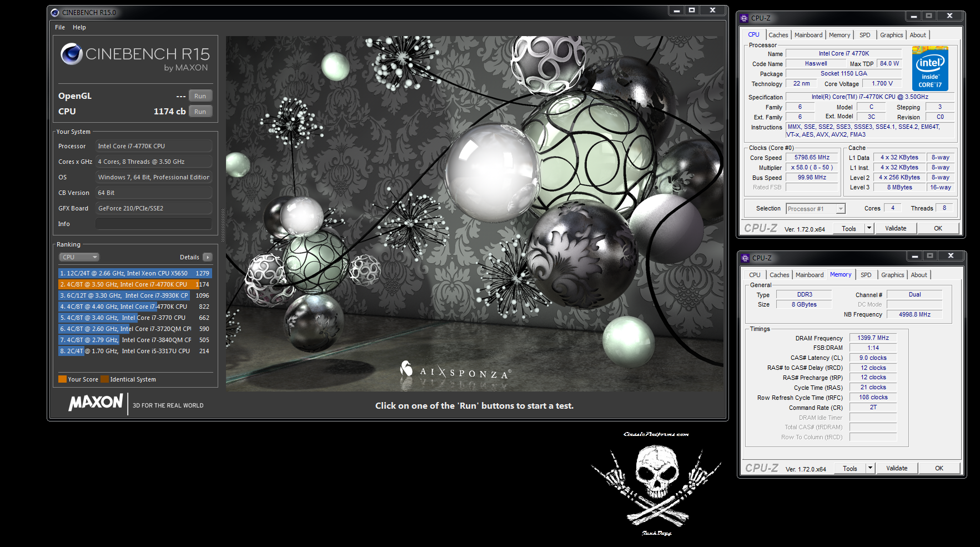Select ranking row 4.40 GHz i7-4770K score 822
The height and width of the screenshot is (547, 980).
[135, 307]
